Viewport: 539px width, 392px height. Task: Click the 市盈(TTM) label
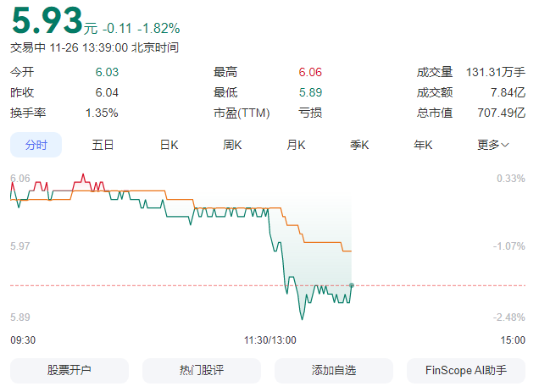[241, 113]
